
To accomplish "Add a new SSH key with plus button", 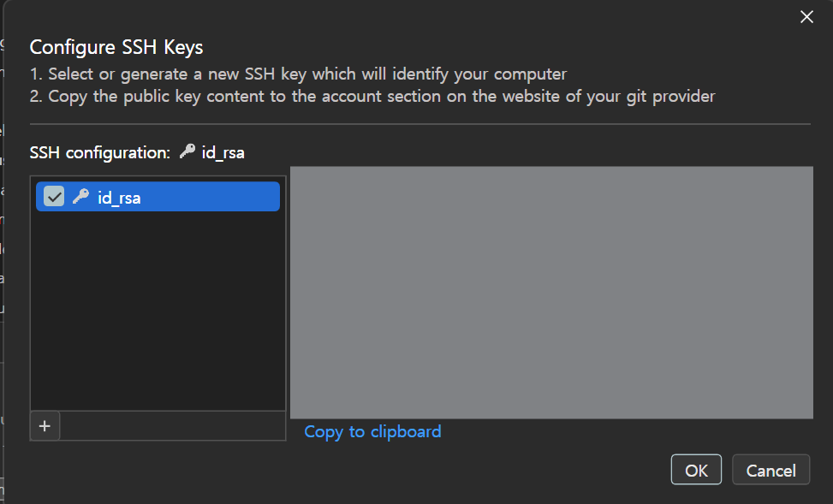I will point(45,425).
